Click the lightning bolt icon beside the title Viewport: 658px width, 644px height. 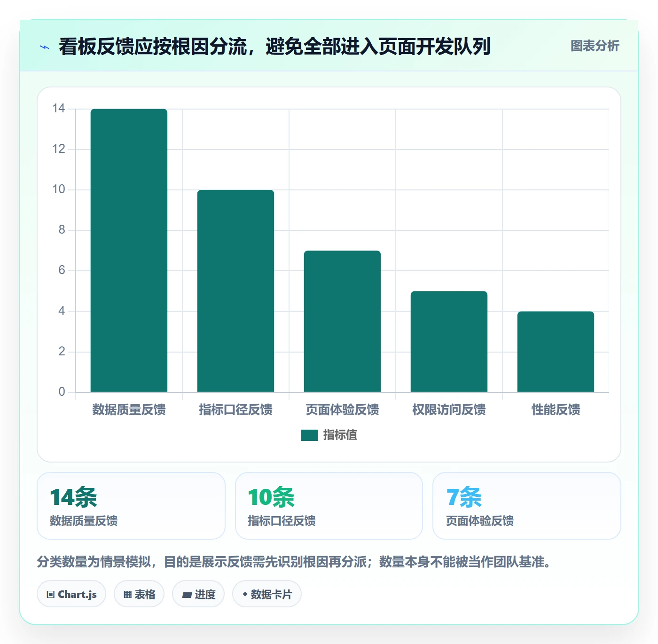coord(45,47)
